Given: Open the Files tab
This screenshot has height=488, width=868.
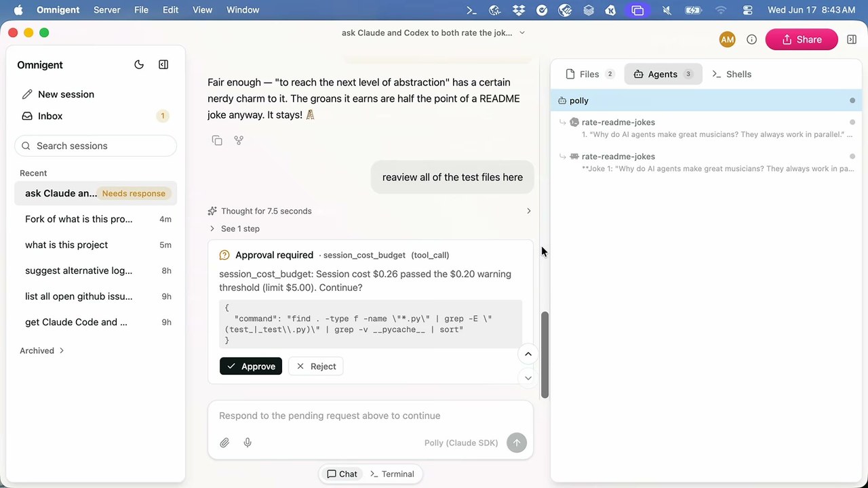Looking at the screenshot, I should coord(589,74).
